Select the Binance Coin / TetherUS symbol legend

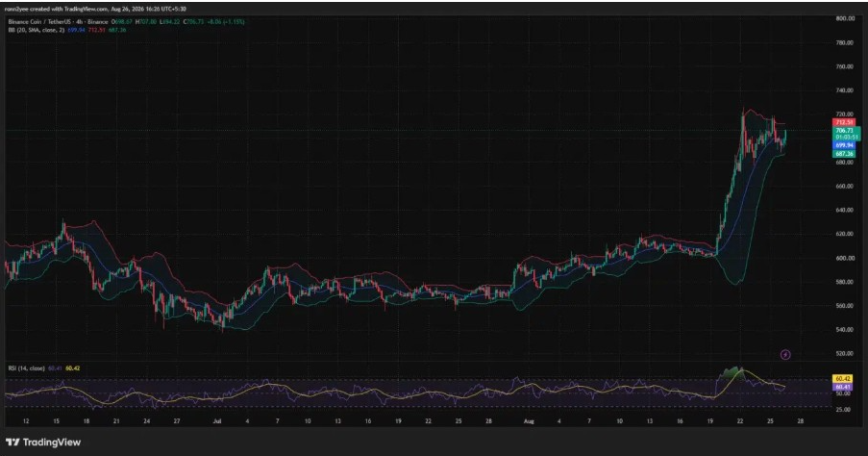58,21
